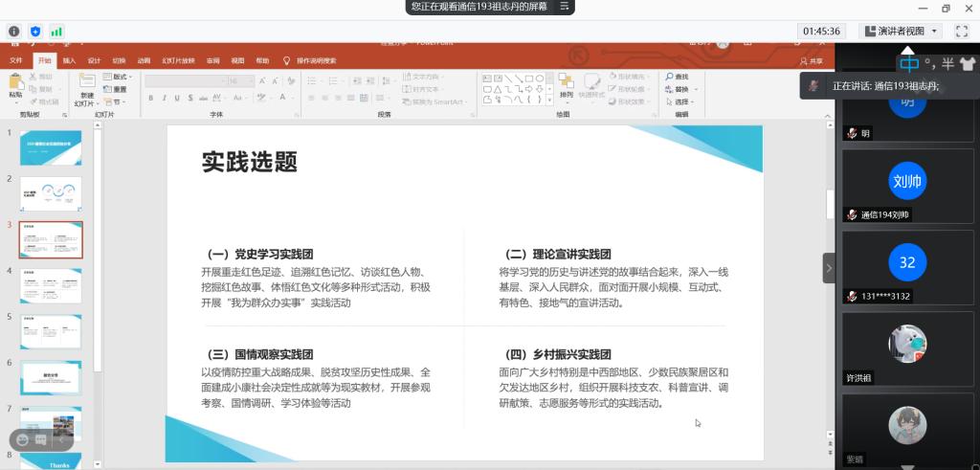Click the meeting info icon

pyautogui.click(x=14, y=32)
